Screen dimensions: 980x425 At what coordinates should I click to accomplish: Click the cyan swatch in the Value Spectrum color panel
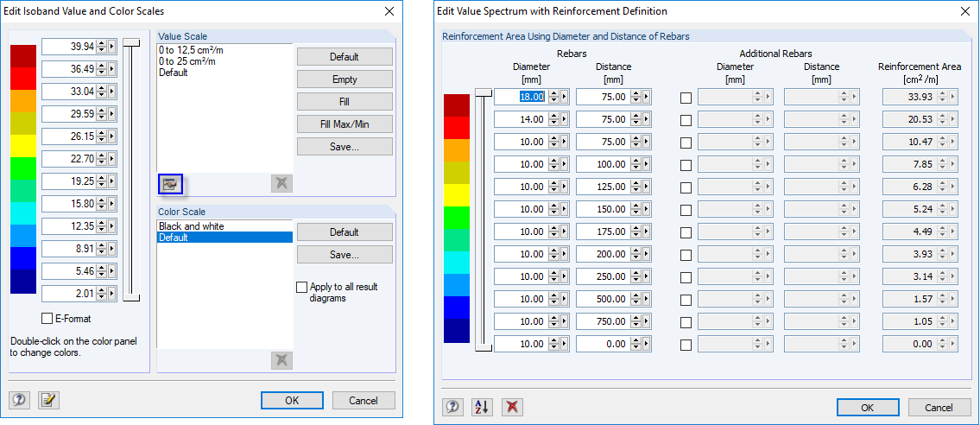pyautogui.click(x=457, y=263)
